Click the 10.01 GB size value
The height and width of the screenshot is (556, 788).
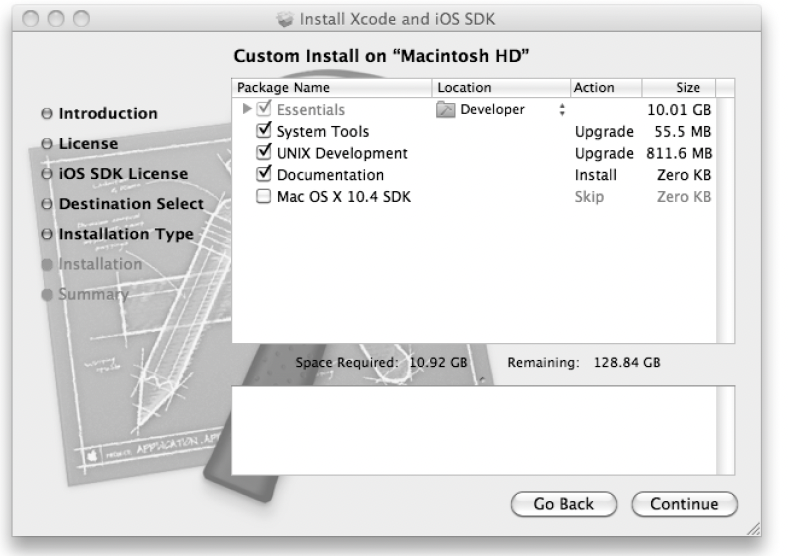pyautogui.click(x=679, y=110)
